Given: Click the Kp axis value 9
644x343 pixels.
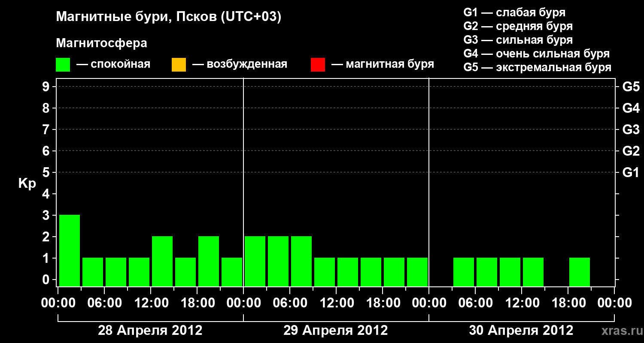Looking at the screenshot, I should tap(47, 87).
